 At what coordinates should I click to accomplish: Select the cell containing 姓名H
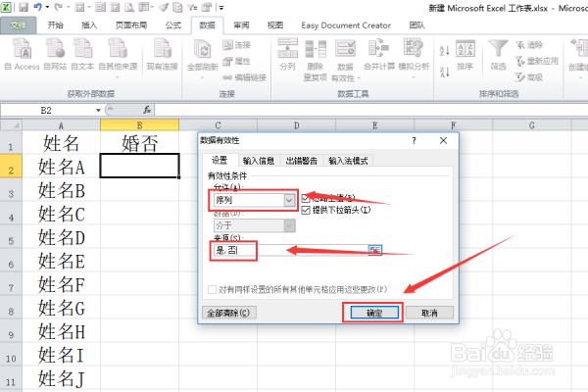point(61,331)
